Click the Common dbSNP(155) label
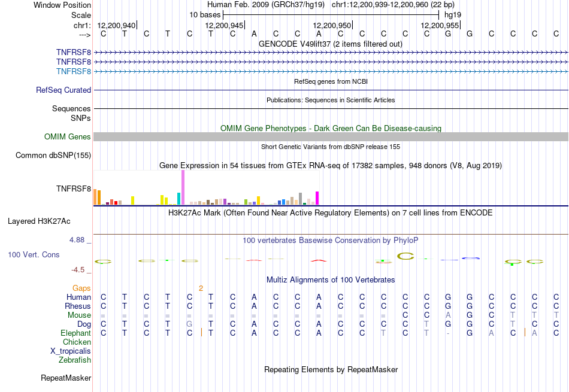Image resolution: width=569 pixels, height=392 pixels. pos(53,155)
